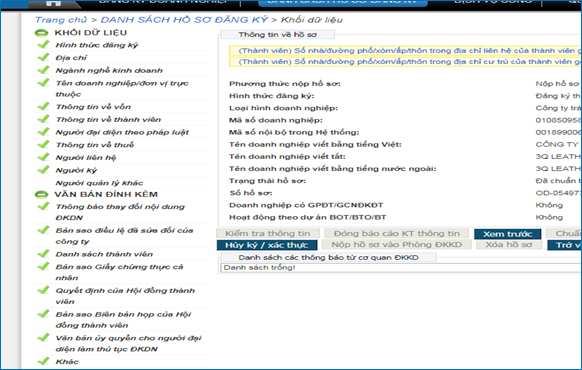The width and height of the screenshot is (582, 370).
Task: Click Mã số doanh nghiệp label
Action: pyautogui.click(x=276, y=120)
